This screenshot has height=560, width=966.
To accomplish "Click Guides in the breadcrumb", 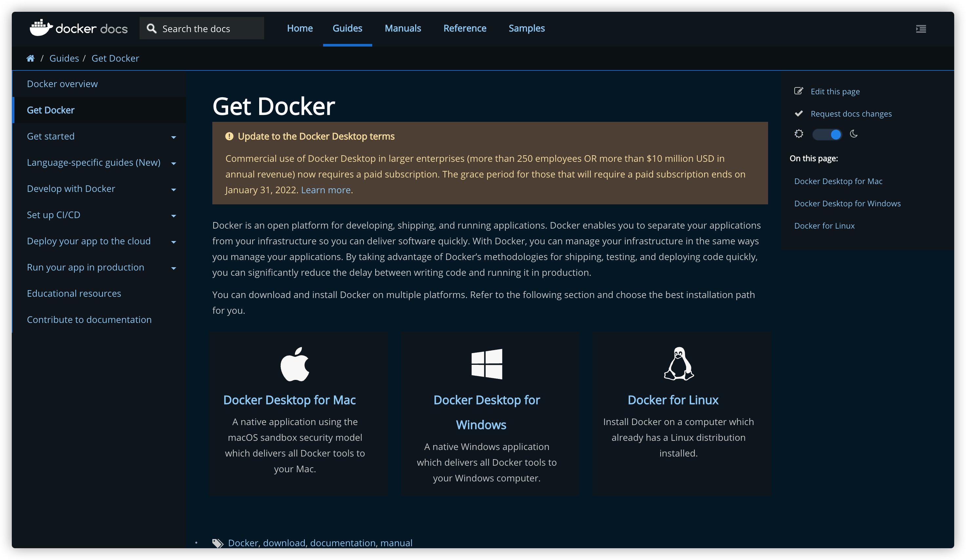I will click(x=64, y=58).
